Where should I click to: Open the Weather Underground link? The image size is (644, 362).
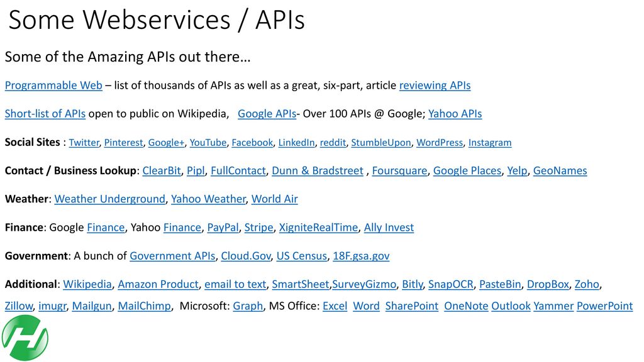[x=109, y=199]
